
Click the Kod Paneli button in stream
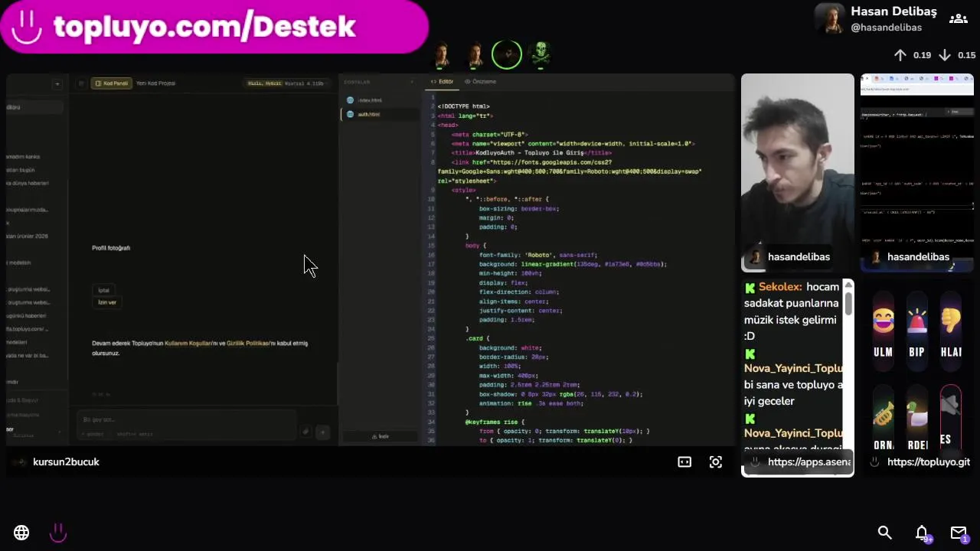(x=112, y=83)
